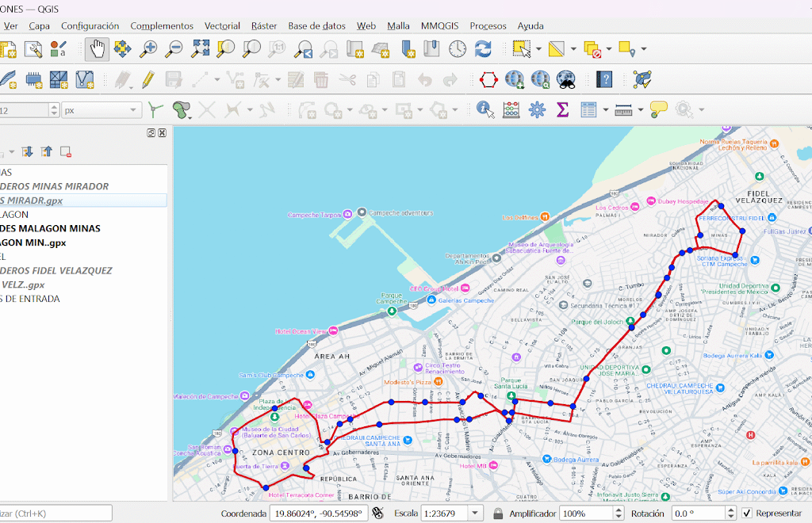Open the Processing Toolbox gear icon
Screen dimensions: 812x523
coord(537,109)
